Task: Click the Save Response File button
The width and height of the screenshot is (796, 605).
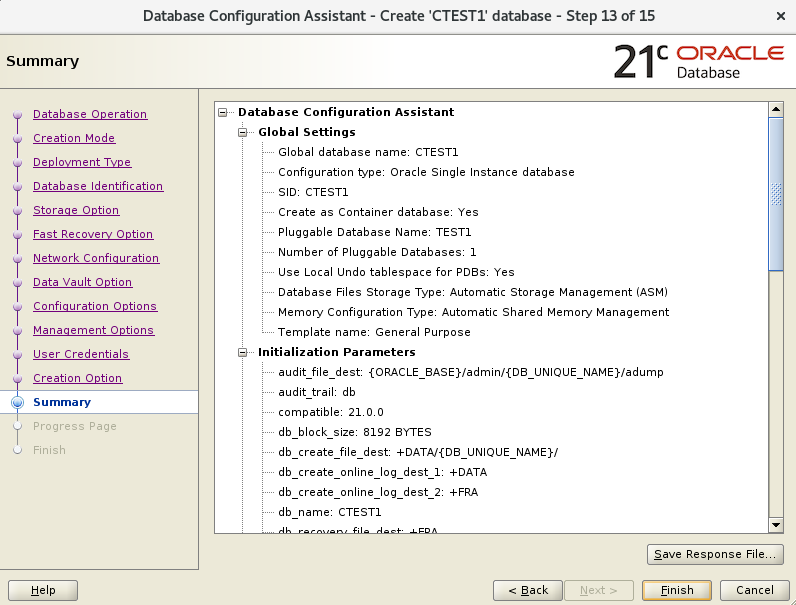Action: 715,554
